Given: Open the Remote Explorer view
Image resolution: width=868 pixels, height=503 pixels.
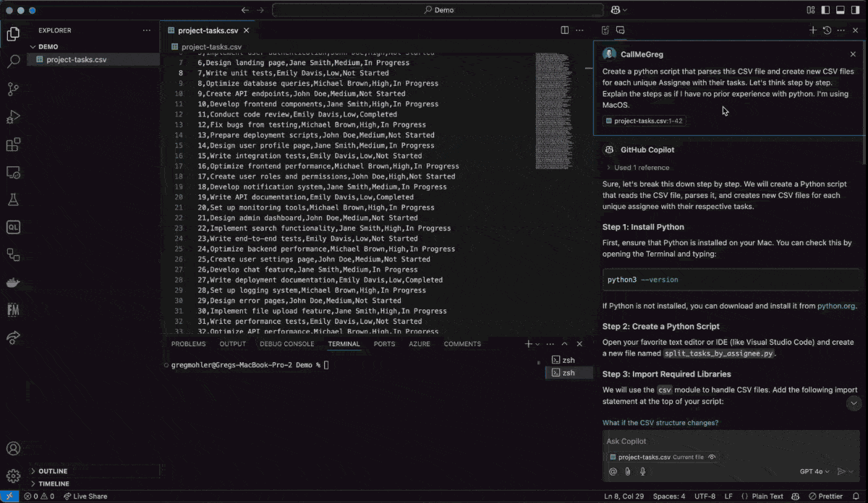Looking at the screenshot, I should [13, 172].
